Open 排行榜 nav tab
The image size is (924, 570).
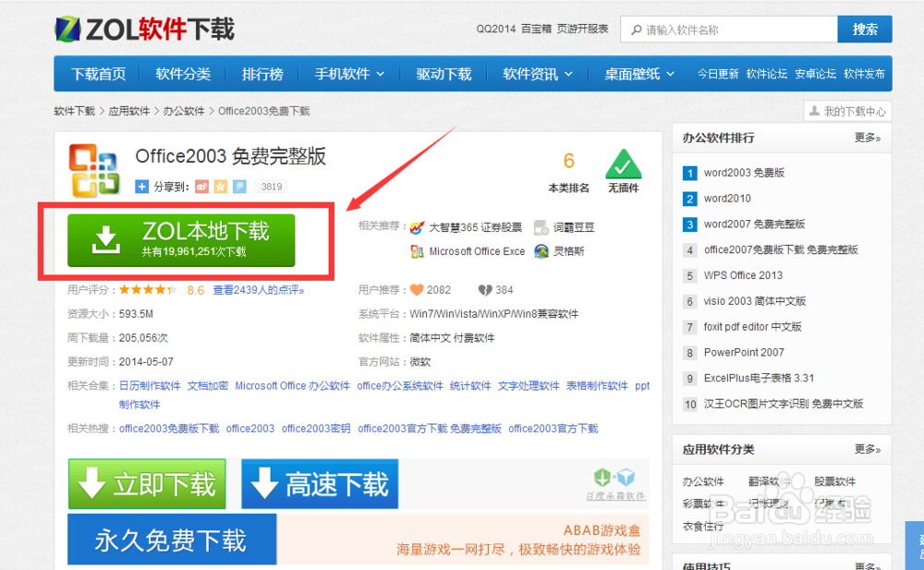pos(262,74)
